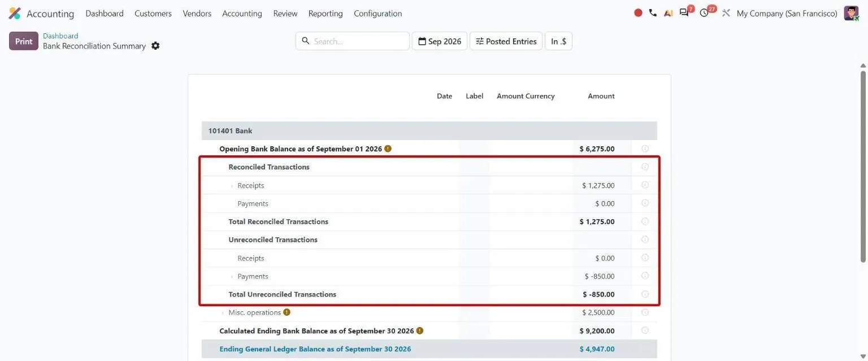
Task: Expand unreconciled Payments row chevron
Action: (232, 277)
